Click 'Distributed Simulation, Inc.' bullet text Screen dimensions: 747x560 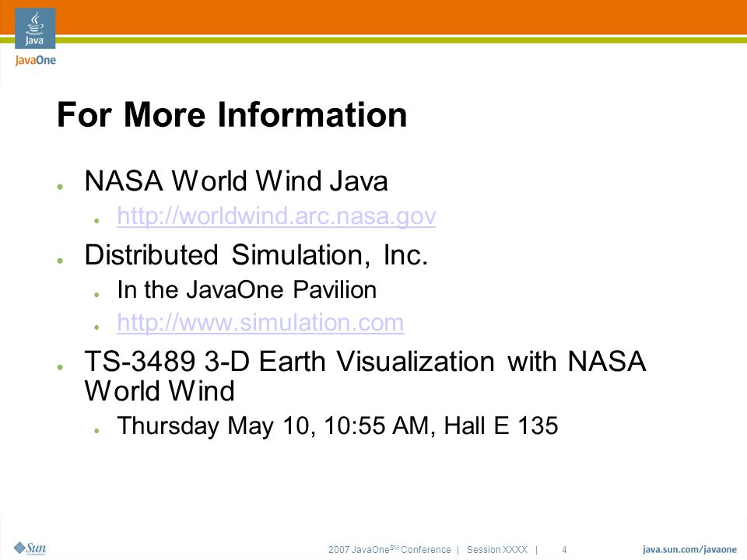pyautogui.click(x=256, y=255)
